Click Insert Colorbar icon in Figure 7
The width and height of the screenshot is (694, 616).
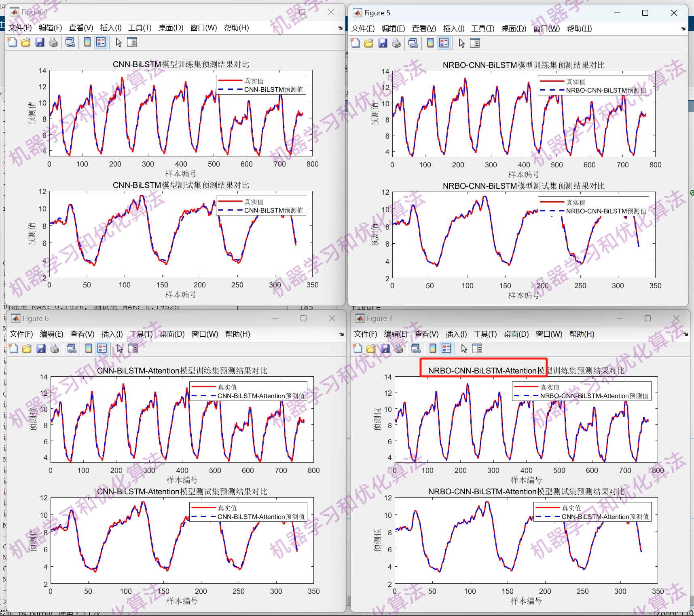(x=433, y=348)
